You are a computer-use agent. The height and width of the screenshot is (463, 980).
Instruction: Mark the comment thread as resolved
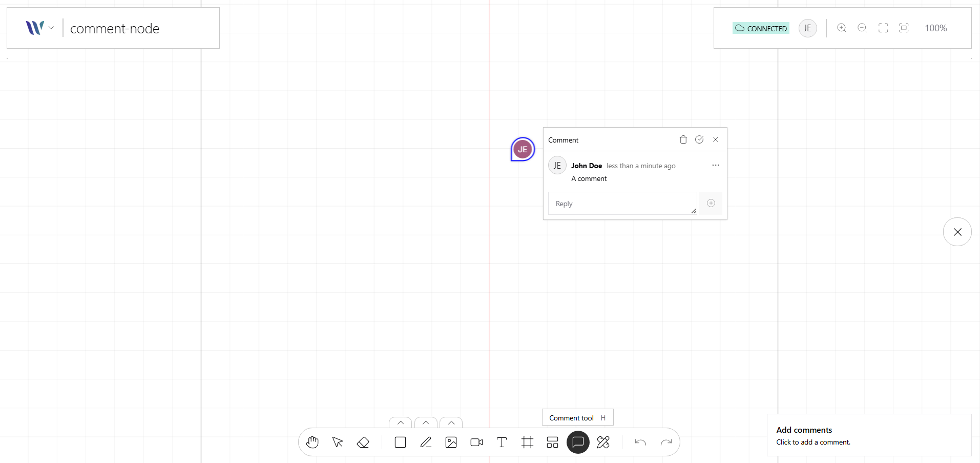click(699, 139)
